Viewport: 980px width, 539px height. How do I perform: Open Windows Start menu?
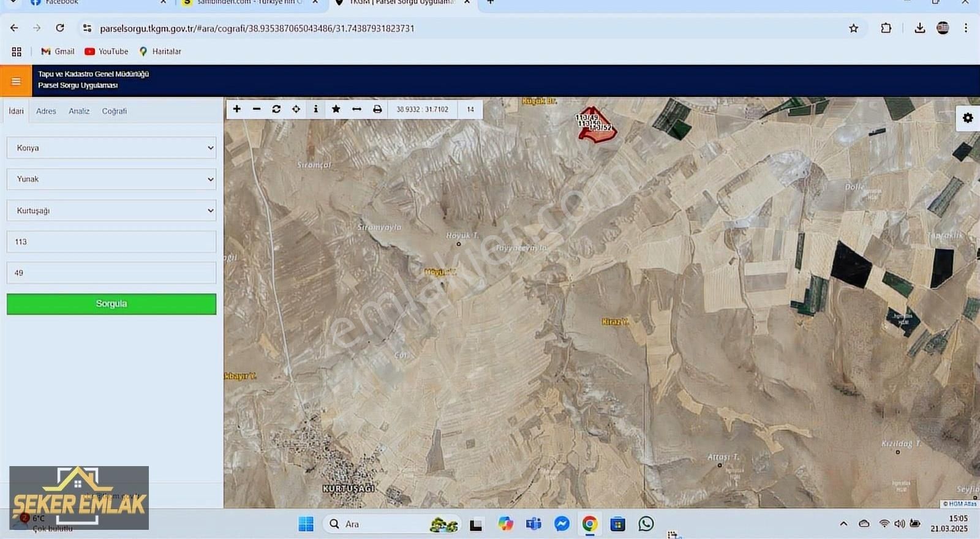(306, 524)
